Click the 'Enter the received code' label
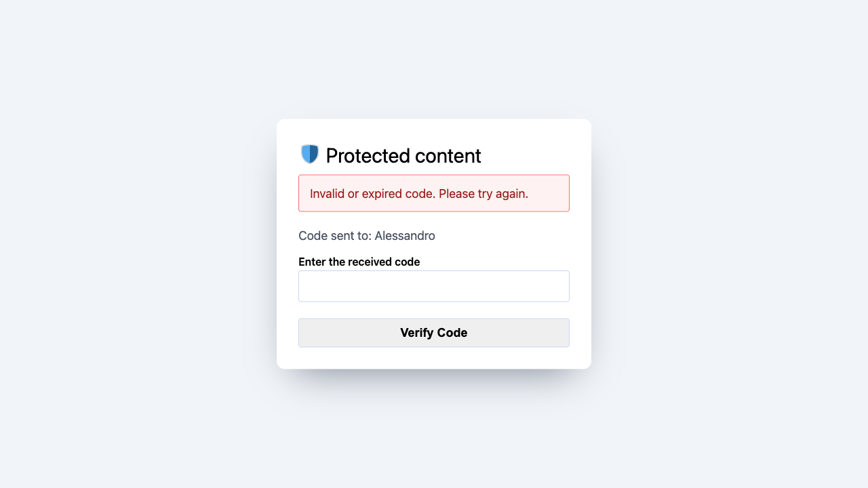The width and height of the screenshot is (868, 488). (x=359, y=262)
